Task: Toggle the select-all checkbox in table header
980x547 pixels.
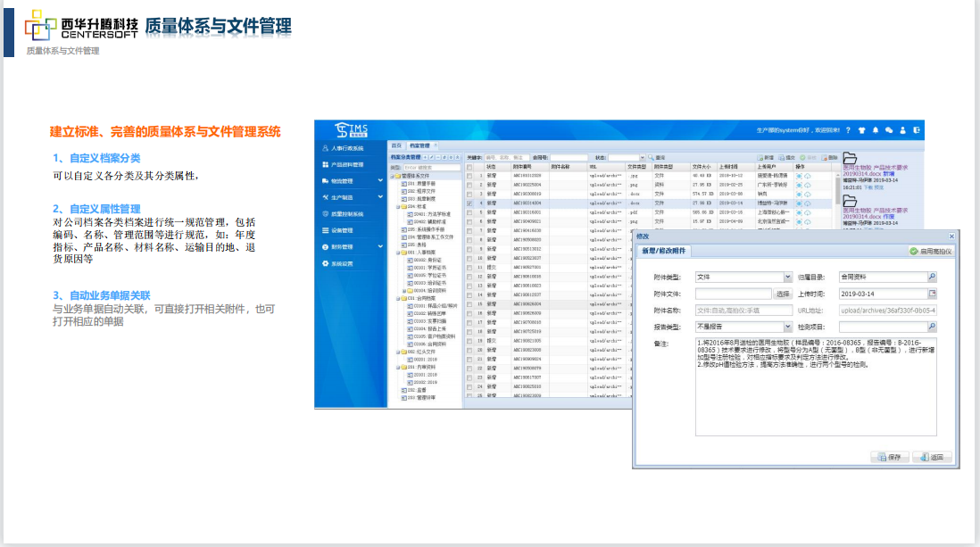Action: pos(470,166)
